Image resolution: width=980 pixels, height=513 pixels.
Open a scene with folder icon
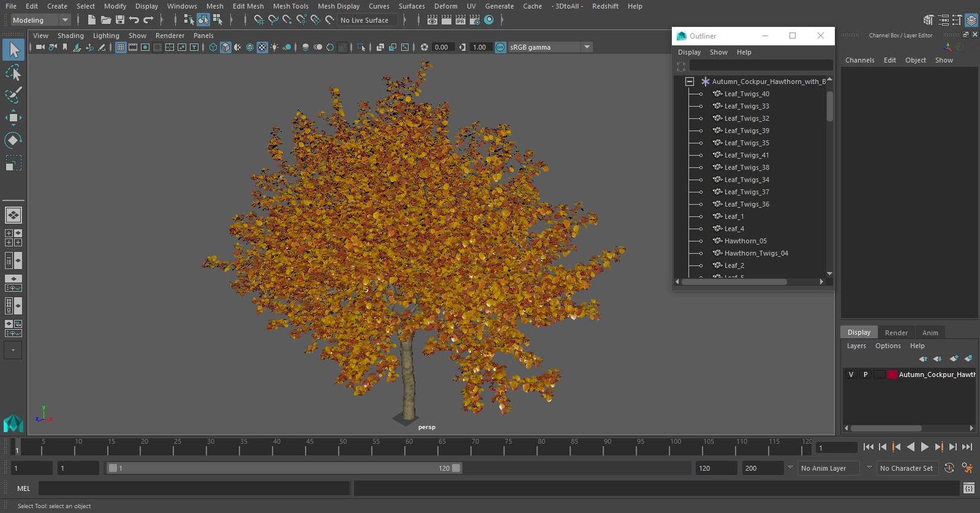pos(105,20)
